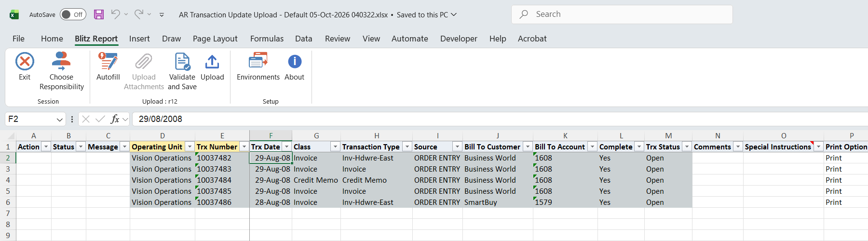This screenshot has height=241, width=868.
Task: Open Message column filter dropdown
Action: tap(125, 147)
